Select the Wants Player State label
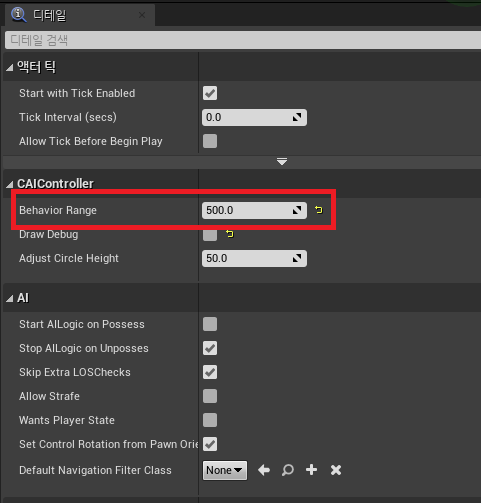Image resolution: width=481 pixels, height=503 pixels. [67, 420]
